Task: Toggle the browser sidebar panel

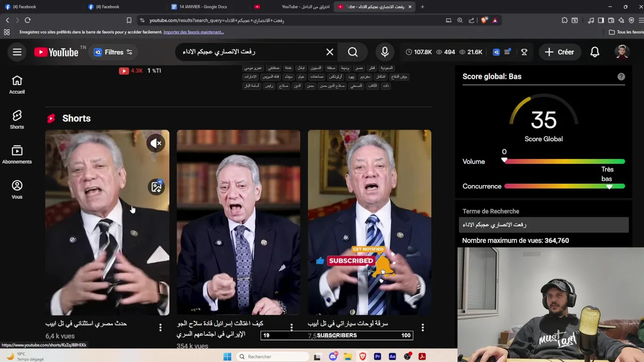Action: pos(601,20)
